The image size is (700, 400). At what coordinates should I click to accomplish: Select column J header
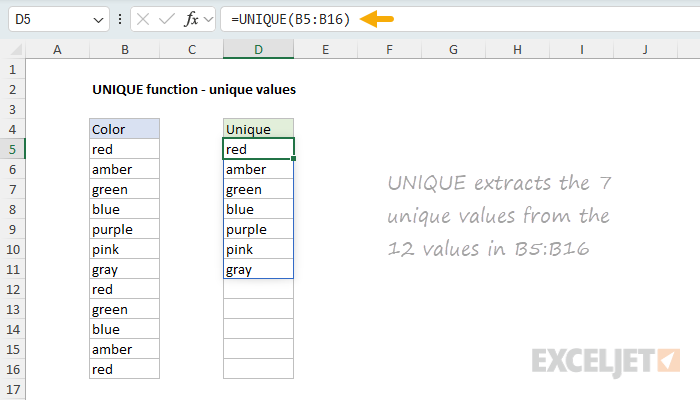click(646, 50)
